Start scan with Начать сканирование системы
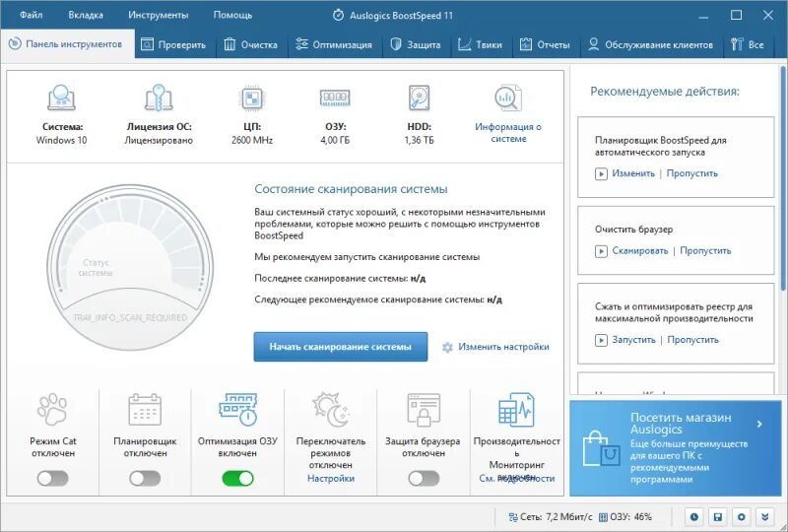Screen dimensions: 788x532 pos(340,347)
